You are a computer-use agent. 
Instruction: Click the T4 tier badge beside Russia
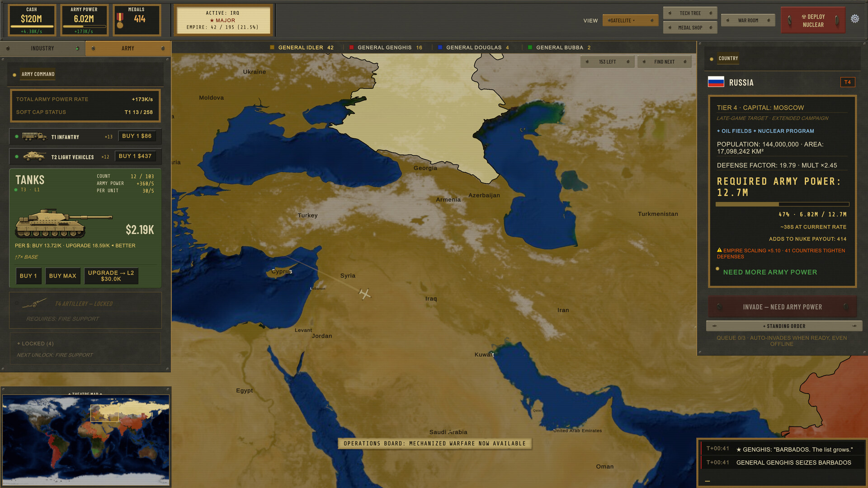click(848, 82)
